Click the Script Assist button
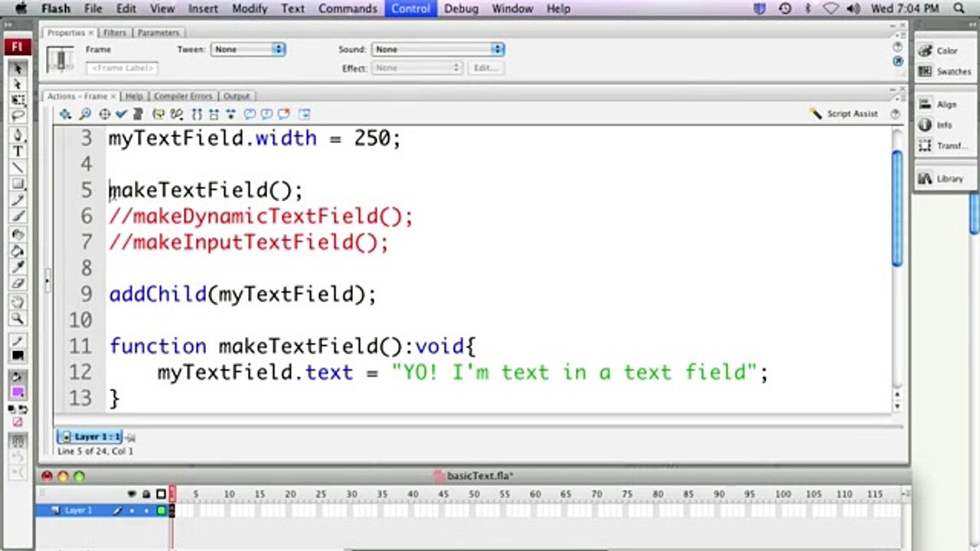The width and height of the screenshot is (980, 551). click(x=843, y=113)
